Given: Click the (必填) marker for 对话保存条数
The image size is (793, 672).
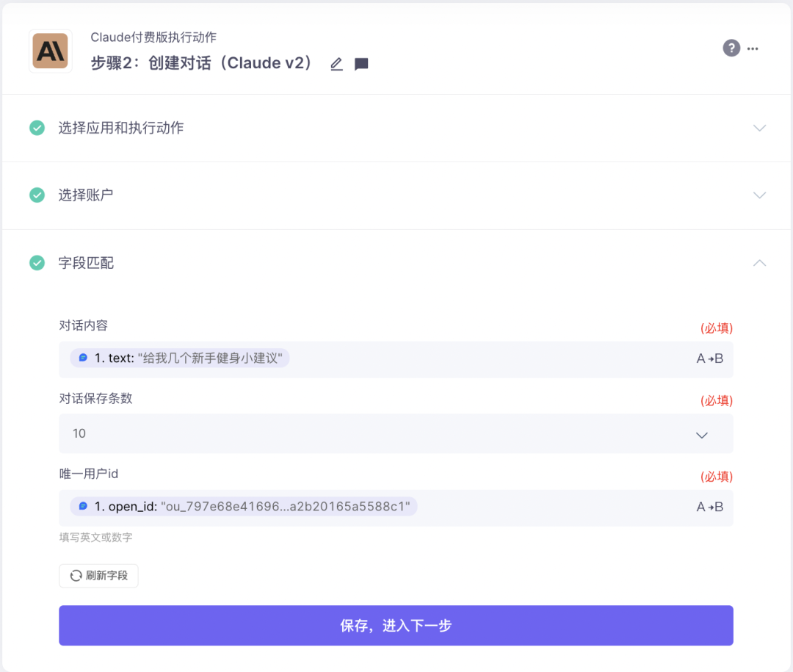Looking at the screenshot, I should pyautogui.click(x=717, y=401).
